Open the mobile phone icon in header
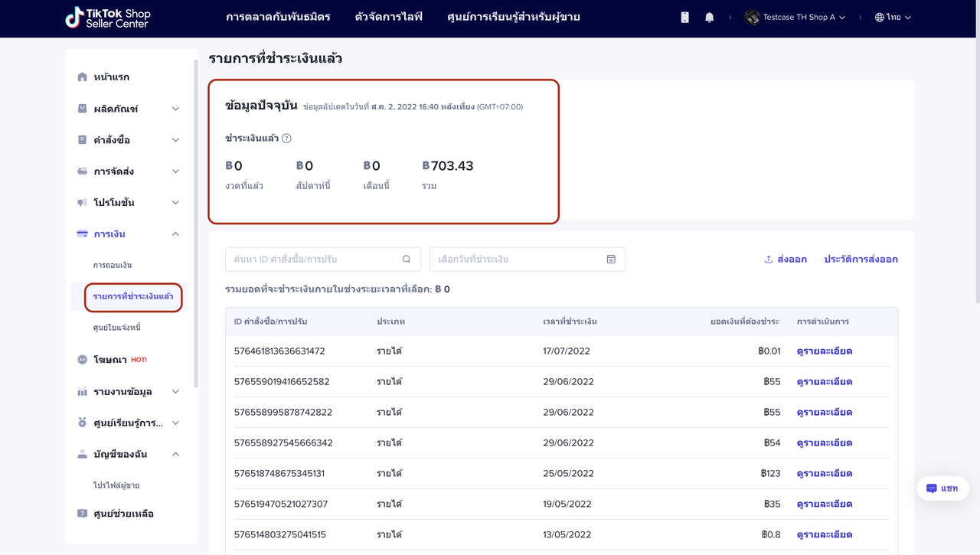 (x=684, y=18)
